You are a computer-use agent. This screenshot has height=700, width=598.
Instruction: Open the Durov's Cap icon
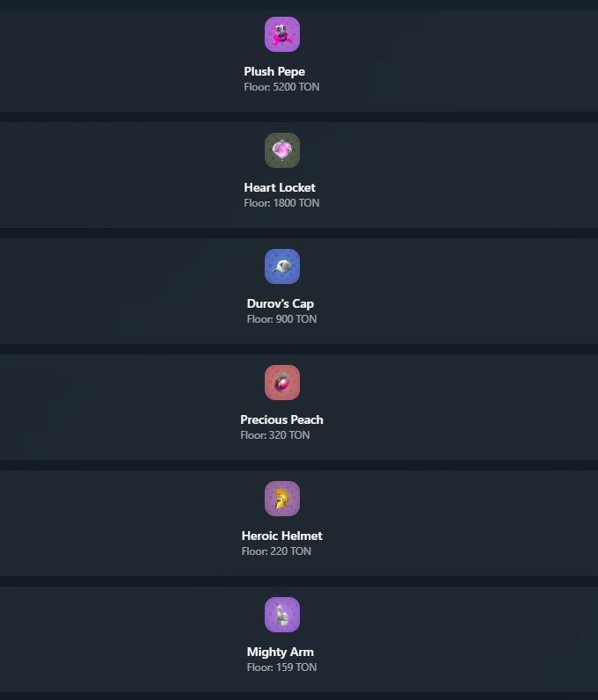click(x=282, y=266)
